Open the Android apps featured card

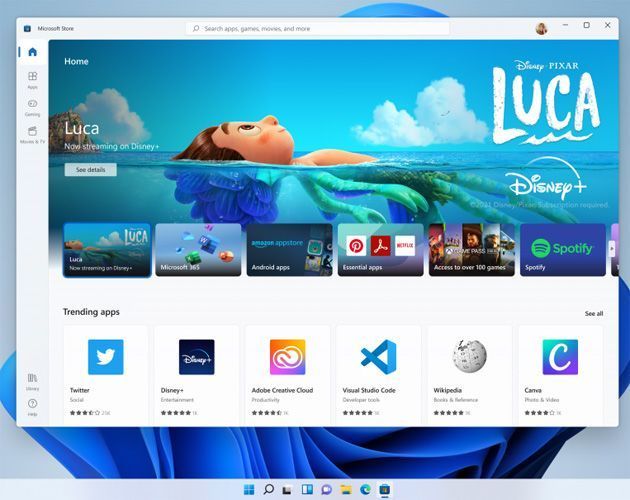coord(289,249)
